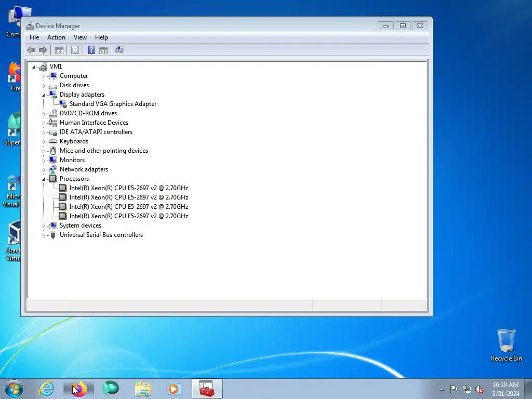The width and height of the screenshot is (532, 399).
Task: Collapse the VM1 root node
Action: click(34, 67)
